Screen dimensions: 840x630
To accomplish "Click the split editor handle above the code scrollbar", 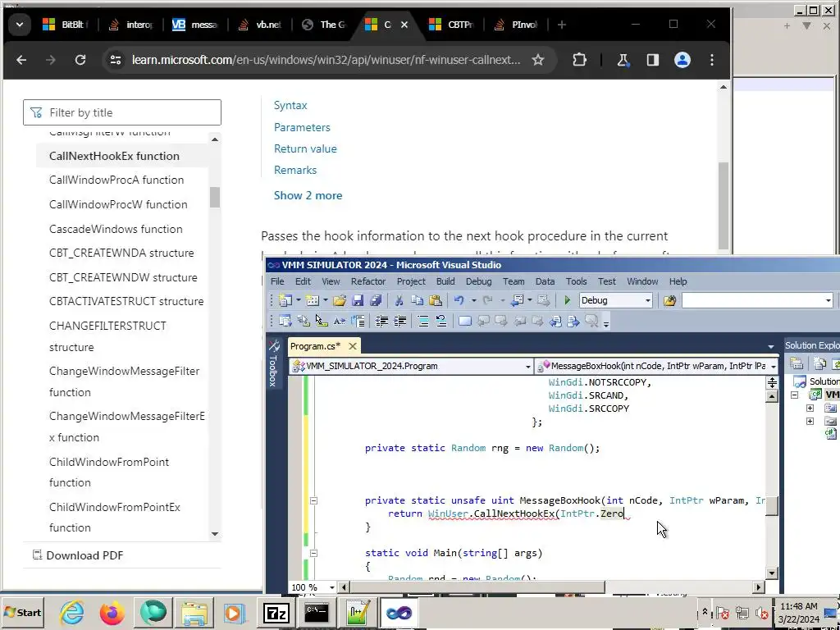I will pos(772,382).
